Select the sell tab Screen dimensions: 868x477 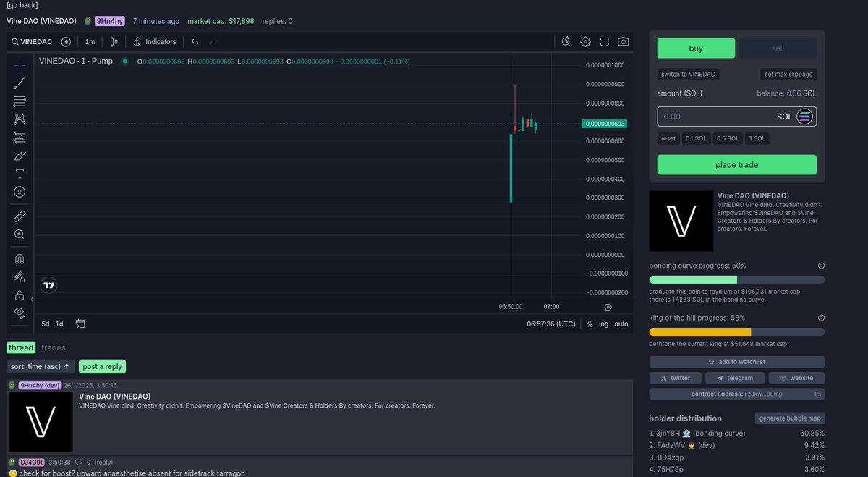coord(778,48)
